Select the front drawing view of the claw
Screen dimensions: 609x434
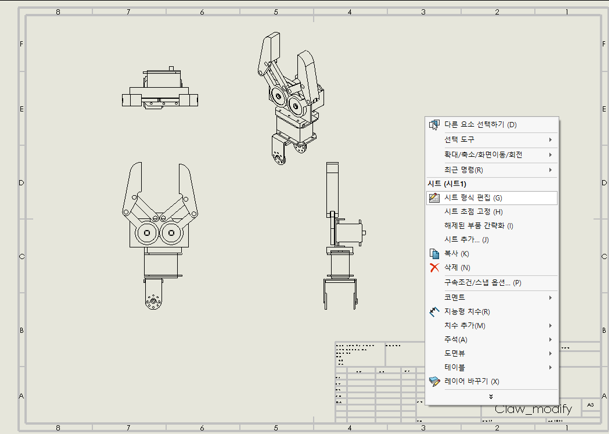tap(159, 236)
